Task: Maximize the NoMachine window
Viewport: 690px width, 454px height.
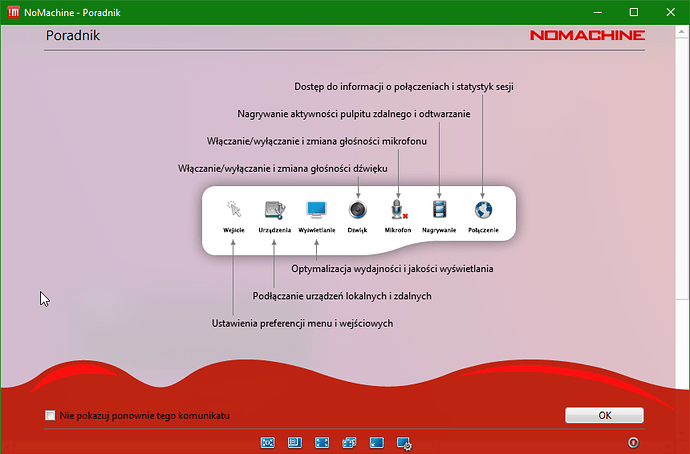Action: pyautogui.click(x=634, y=12)
